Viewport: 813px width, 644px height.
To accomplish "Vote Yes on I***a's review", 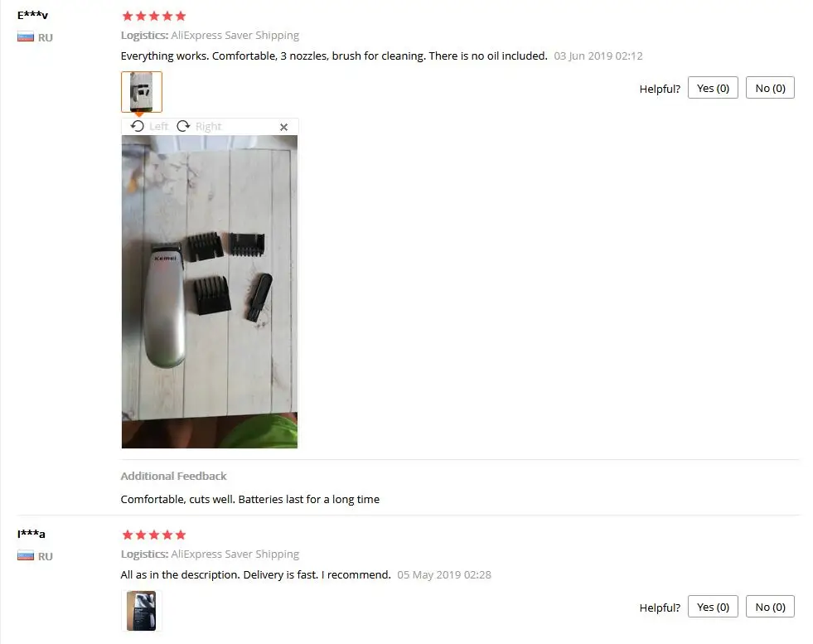I will pyautogui.click(x=713, y=607).
